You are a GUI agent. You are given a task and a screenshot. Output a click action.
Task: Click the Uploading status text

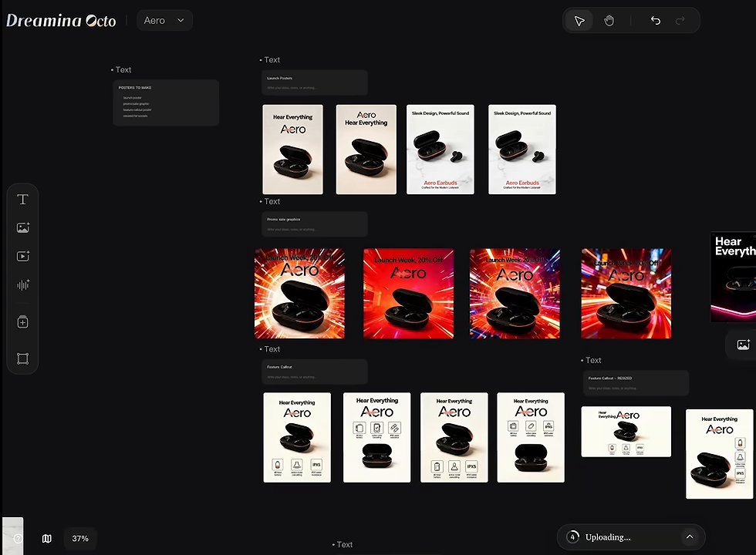pyautogui.click(x=608, y=537)
